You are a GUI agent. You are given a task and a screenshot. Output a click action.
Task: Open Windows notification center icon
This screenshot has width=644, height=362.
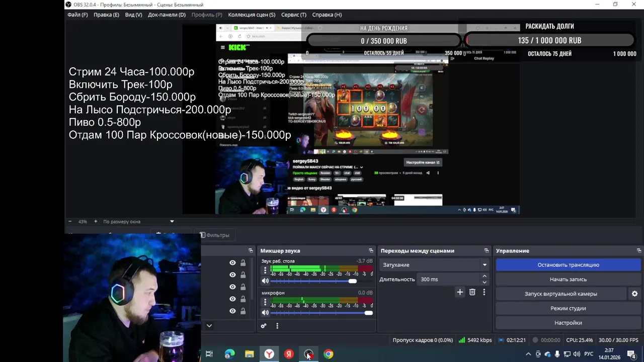[631, 354]
